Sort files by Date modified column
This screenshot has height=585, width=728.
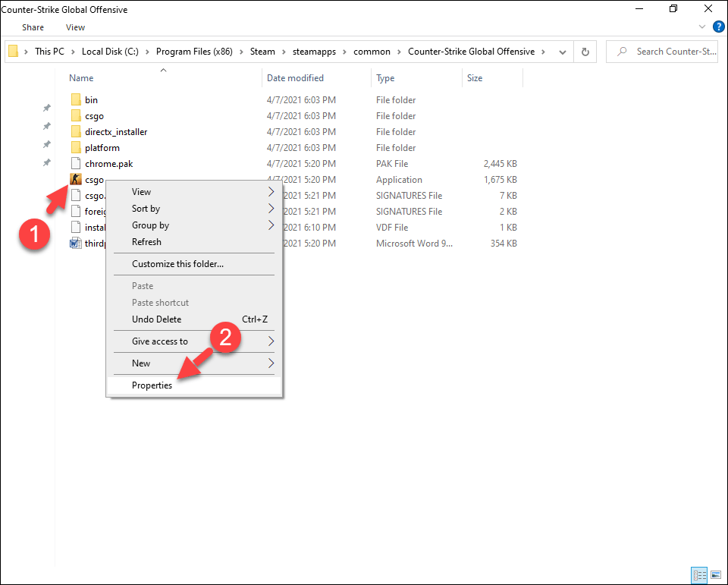[x=295, y=78]
